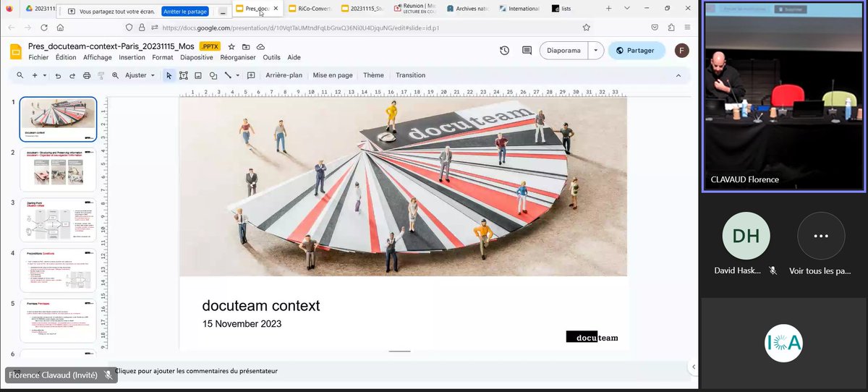Click the .PPTX format badge
The width and height of the screenshot is (868, 392).
coord(210,46)
